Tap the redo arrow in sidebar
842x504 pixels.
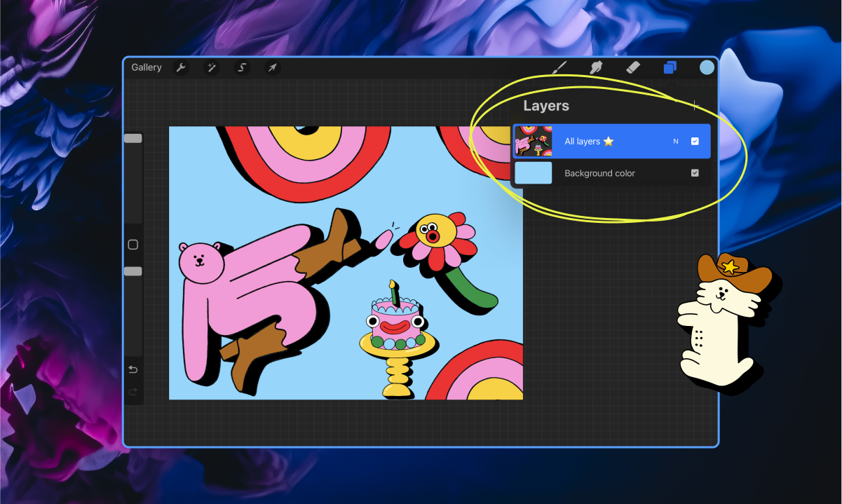point(133,392)
